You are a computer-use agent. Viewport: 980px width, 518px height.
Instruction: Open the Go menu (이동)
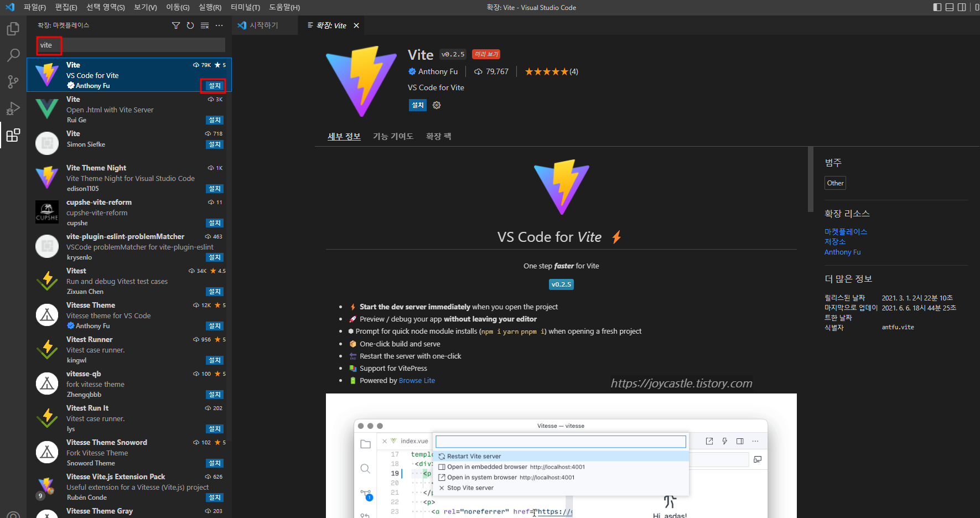click(178, 7)
